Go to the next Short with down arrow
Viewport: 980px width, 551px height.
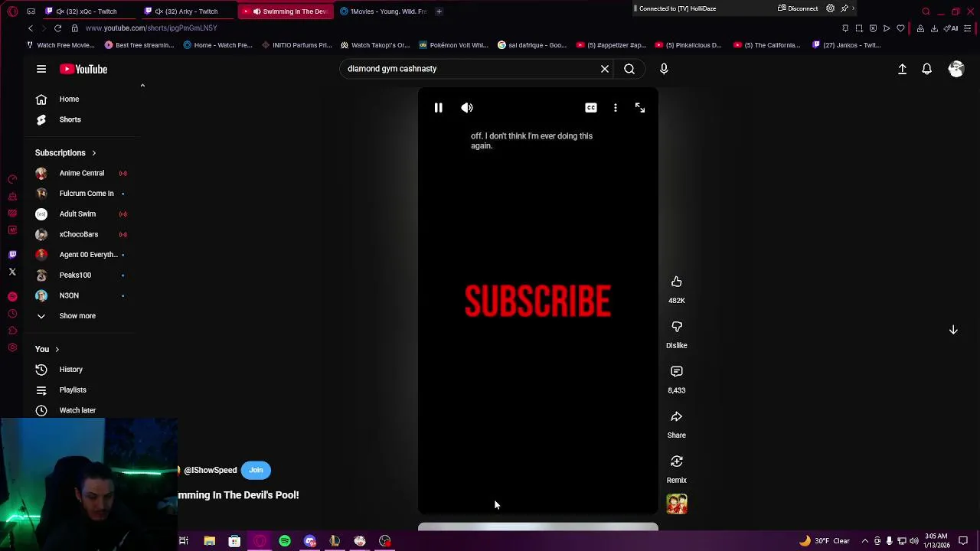(x=953, y=330)
